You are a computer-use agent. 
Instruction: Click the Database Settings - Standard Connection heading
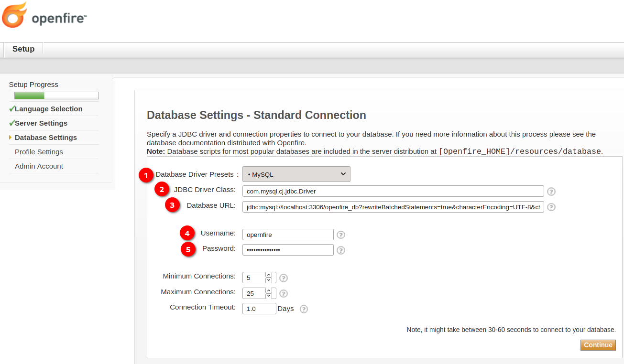point(256,115)
